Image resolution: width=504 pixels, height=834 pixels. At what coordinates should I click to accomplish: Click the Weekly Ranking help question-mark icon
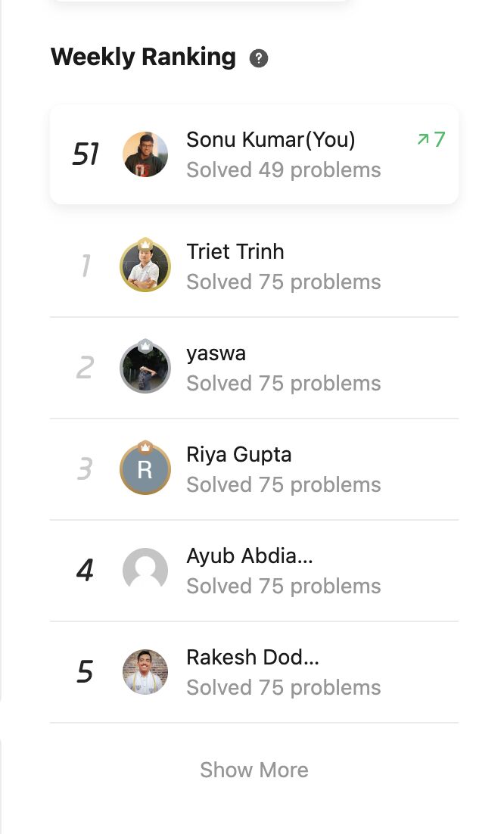click(x=258, y=58)
